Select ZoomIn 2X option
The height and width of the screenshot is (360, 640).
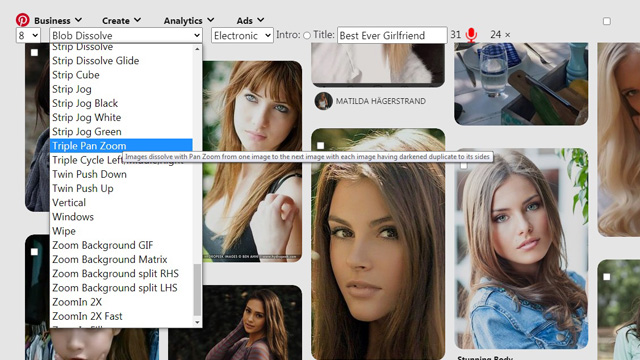[121, 302]
